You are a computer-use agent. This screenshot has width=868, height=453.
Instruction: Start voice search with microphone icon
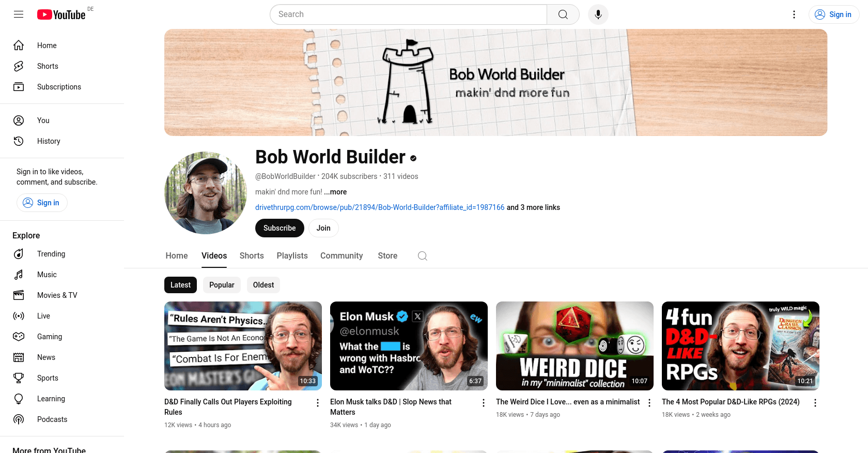tap(598, 14)
